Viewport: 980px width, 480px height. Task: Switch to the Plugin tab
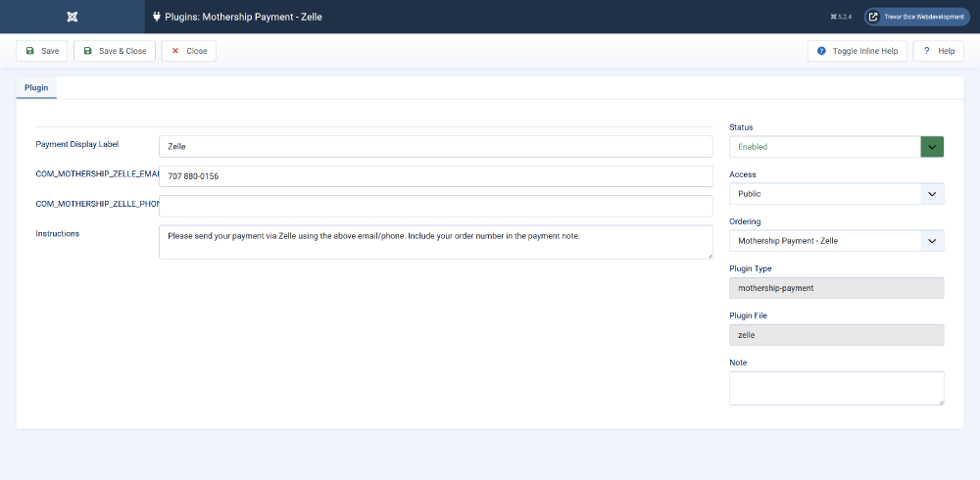(x=36, y=87)
